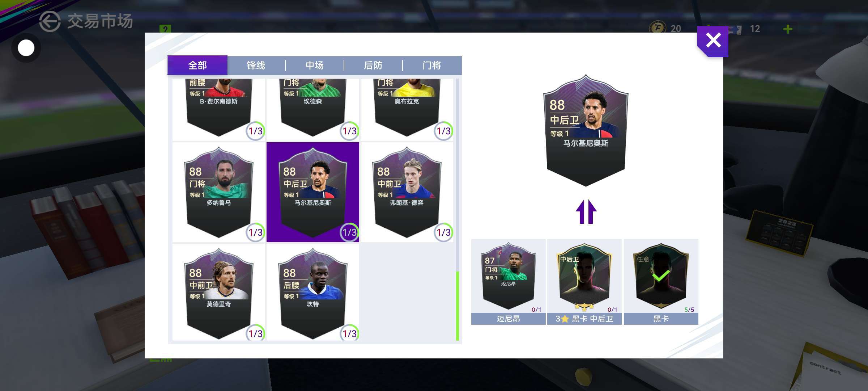Click the purple double up-arrow upgrade icon
868x391 pixels.
[586, 212]
